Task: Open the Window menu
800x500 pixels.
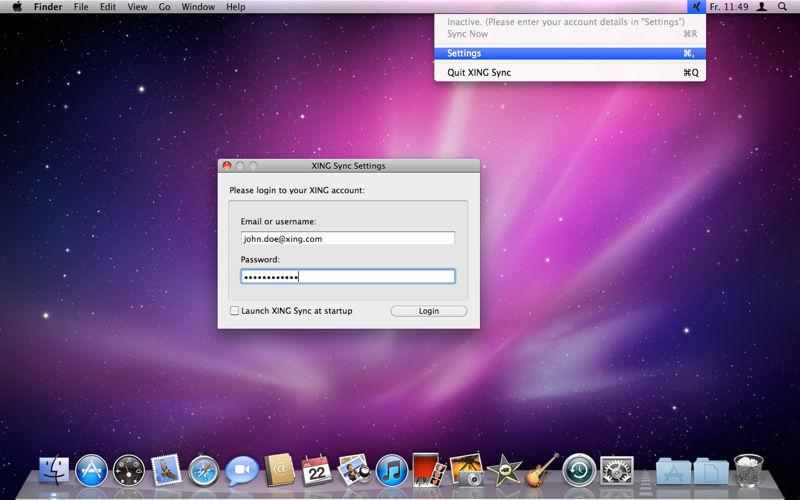Action: click(x=198, y=7)
